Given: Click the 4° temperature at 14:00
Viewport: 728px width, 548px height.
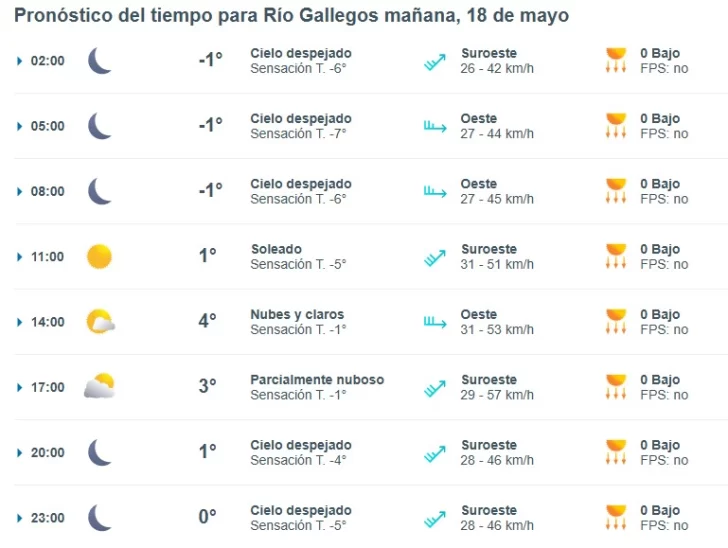Looking at the screenshot, I should (x=207, y=322).
